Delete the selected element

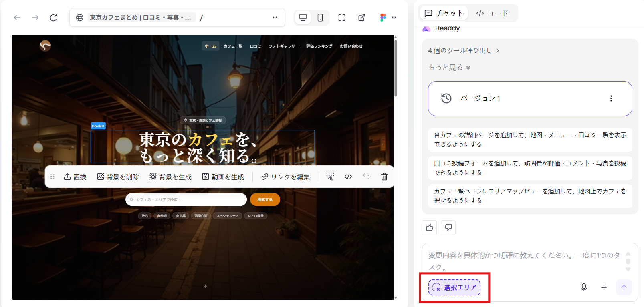(384, 177)
